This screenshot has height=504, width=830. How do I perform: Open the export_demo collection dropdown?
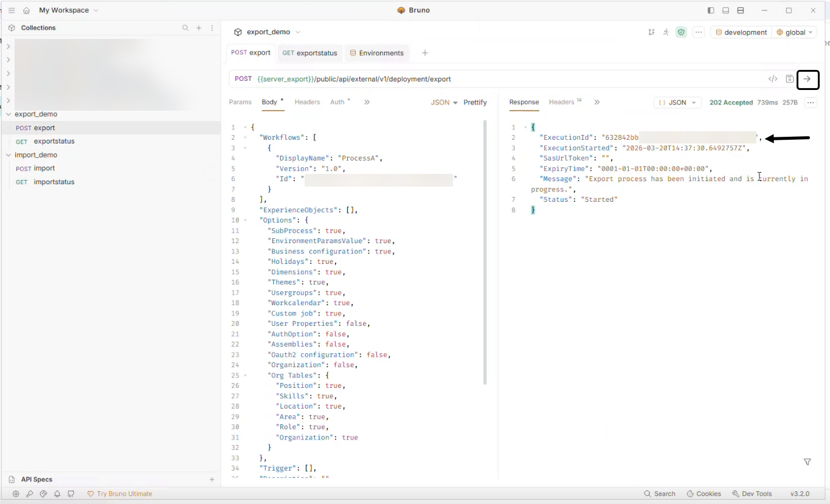(x=268, y=32)
